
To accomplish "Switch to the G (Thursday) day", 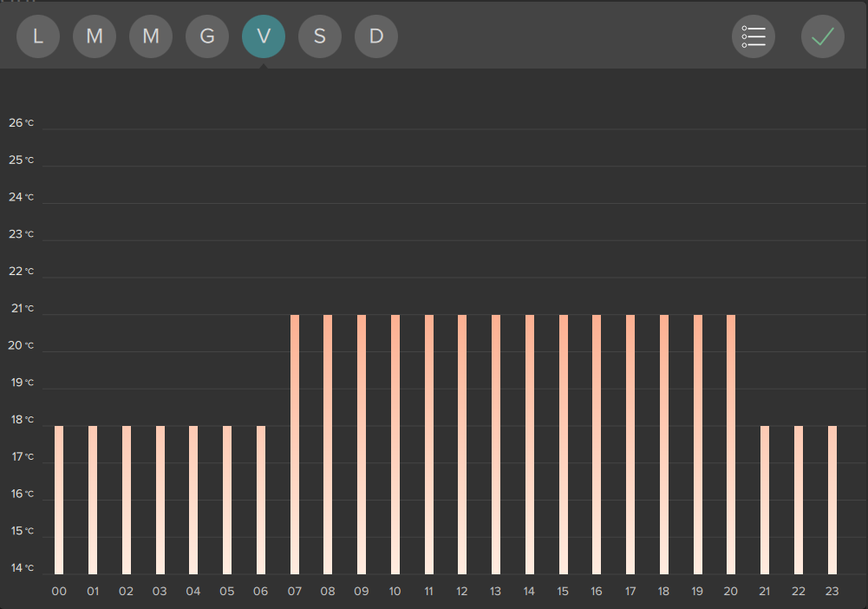I will point(207,36).
